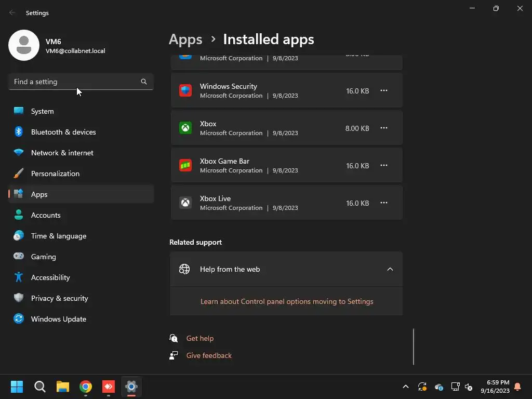Click the Give feedback person icon
The width and height of the screenshot is (532, 399).
click(x=174, y=355)
